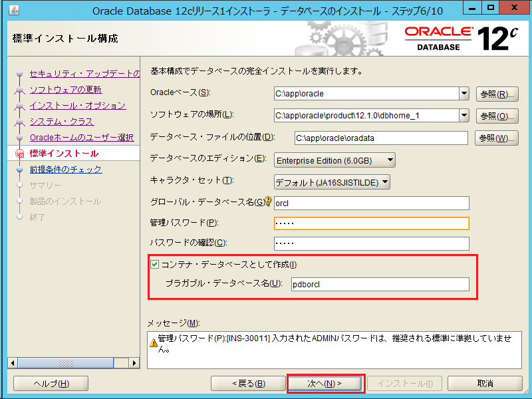Go to セキュリティ・アップデート step in sidebar
The height and width of the screenshot is (399, 532).
[x=84, y=74]
